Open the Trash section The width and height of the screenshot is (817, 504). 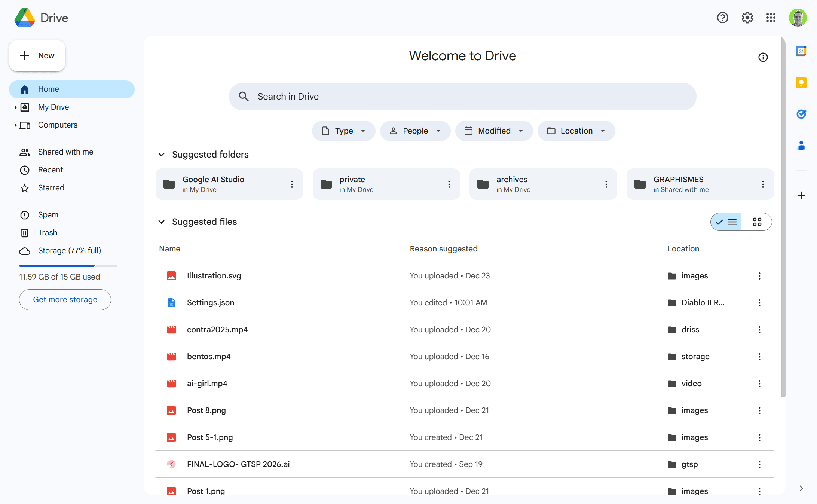tap(48, 233)
